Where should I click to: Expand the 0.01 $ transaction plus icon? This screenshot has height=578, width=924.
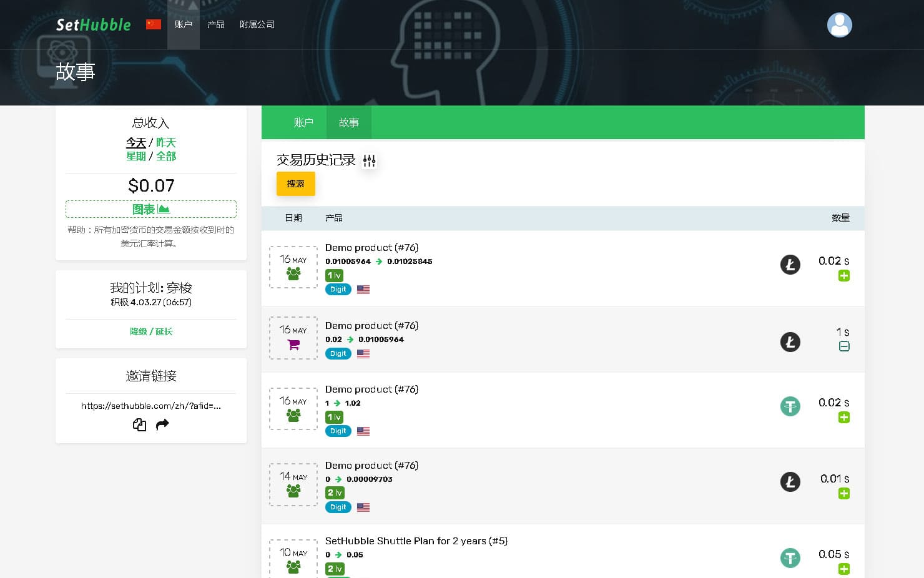pyautogui.click(x=843, y=494)
